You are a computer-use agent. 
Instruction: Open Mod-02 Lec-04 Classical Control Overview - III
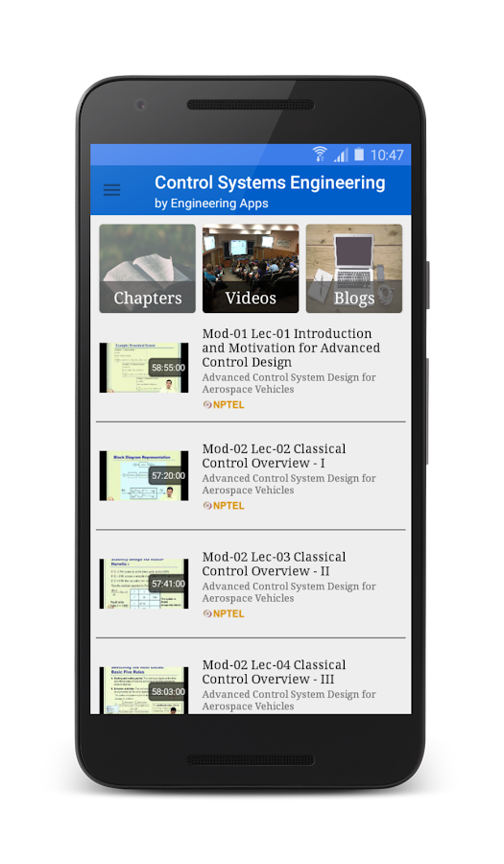(276, 672)
